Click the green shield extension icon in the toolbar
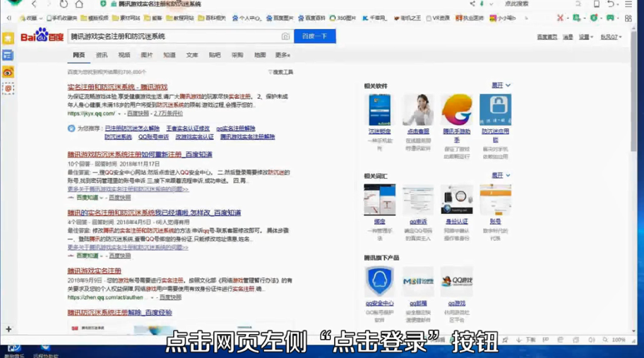The image size is (644, 358). coord(593,18)
